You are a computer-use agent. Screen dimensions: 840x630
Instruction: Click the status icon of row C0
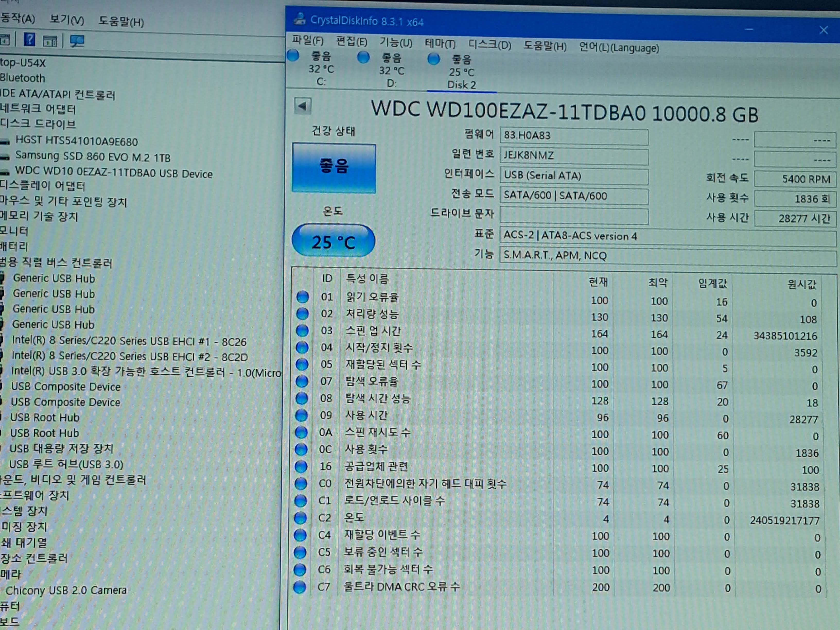coord(301,483)
